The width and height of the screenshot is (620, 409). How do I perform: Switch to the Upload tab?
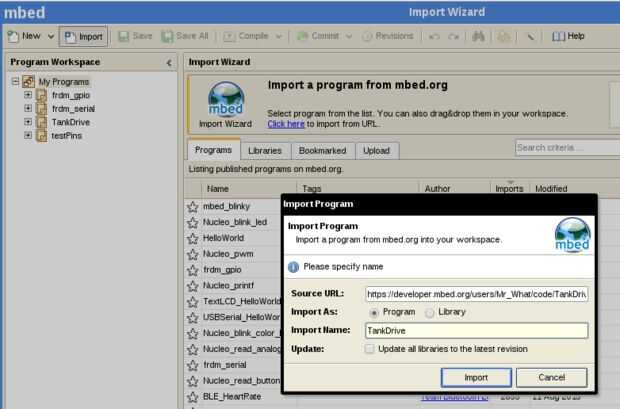(376, 151)
